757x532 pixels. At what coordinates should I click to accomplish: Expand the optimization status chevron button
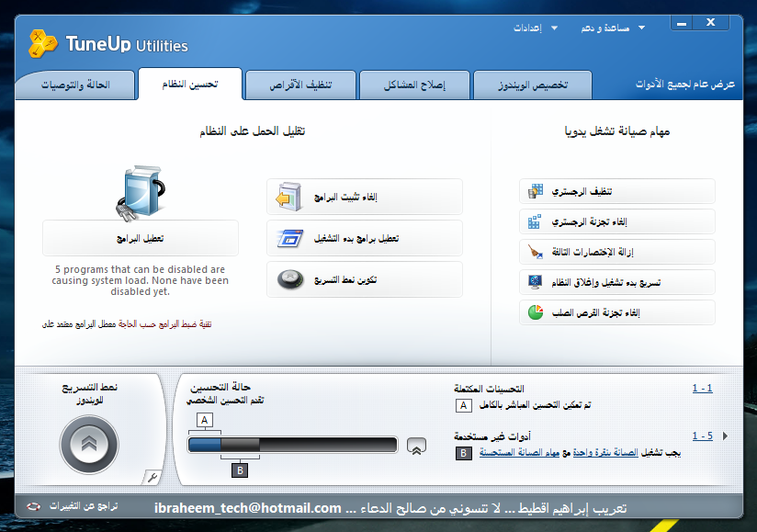416,446
